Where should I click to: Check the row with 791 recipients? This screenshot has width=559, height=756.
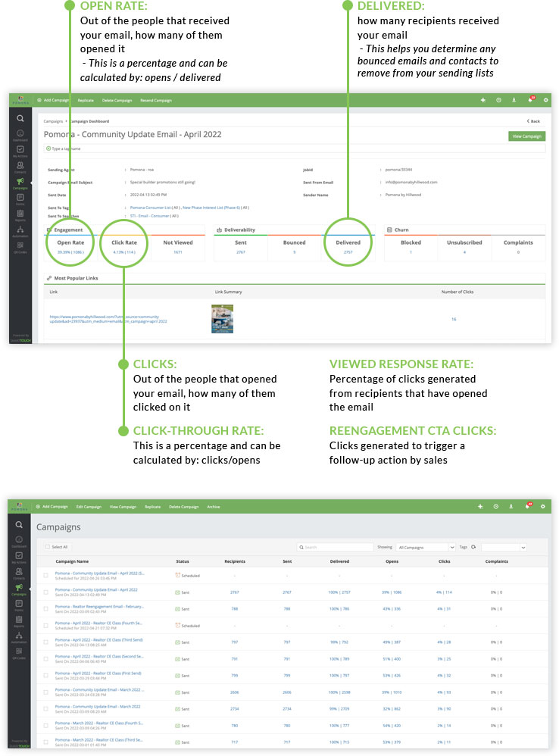[45, 658]
